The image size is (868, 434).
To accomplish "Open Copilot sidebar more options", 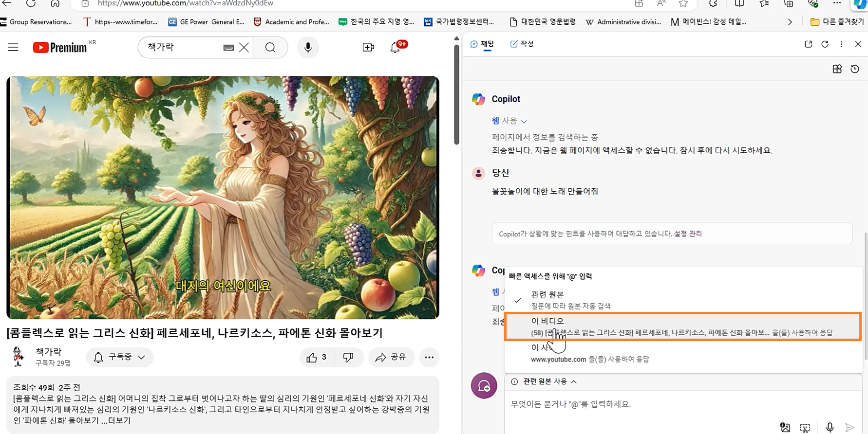I will coord(841,44).
